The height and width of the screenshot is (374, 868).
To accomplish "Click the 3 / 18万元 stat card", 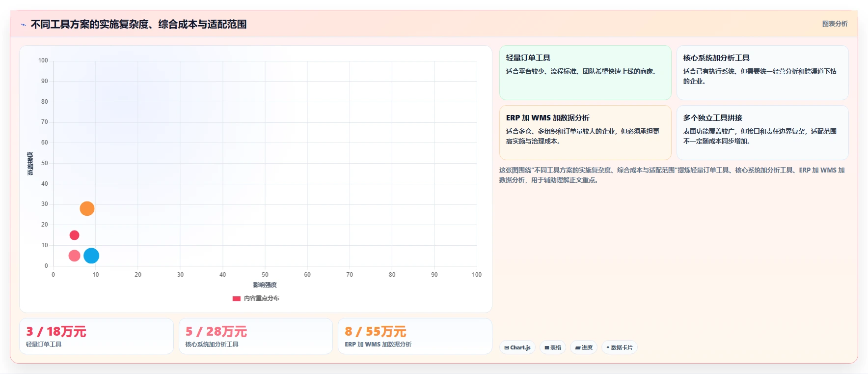I will [96, 336].
